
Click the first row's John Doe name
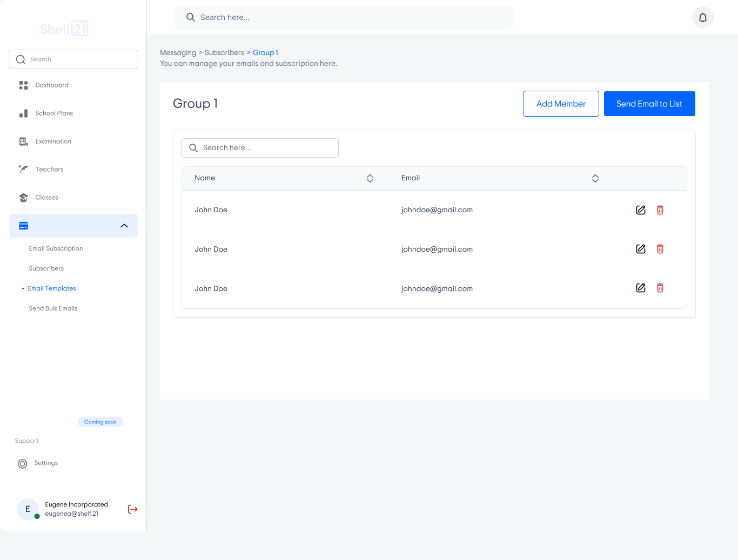coord(211,210)
